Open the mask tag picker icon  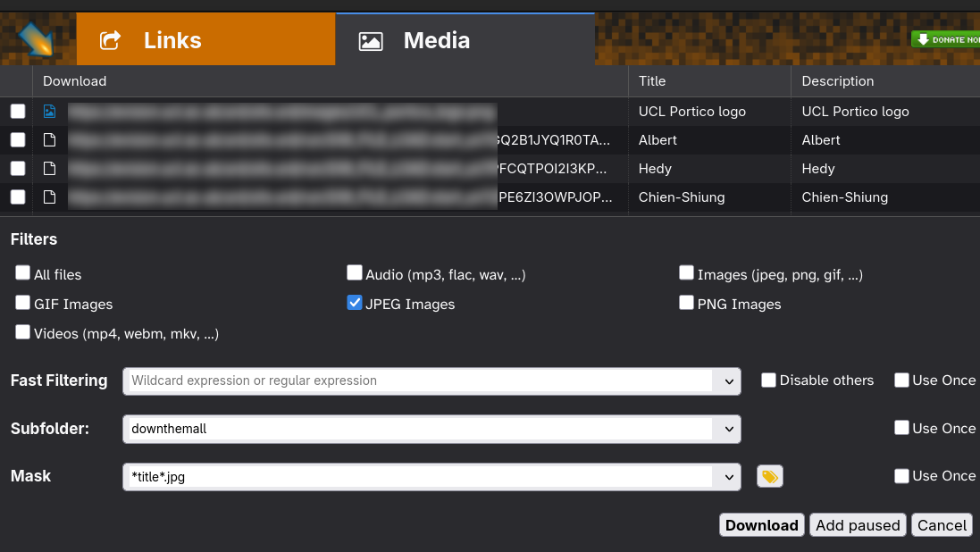(x=769, y=476)
